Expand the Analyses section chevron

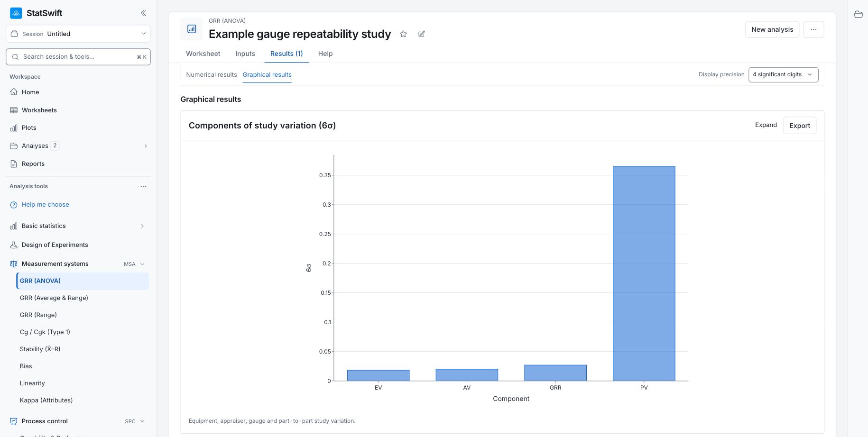point(146,146)
